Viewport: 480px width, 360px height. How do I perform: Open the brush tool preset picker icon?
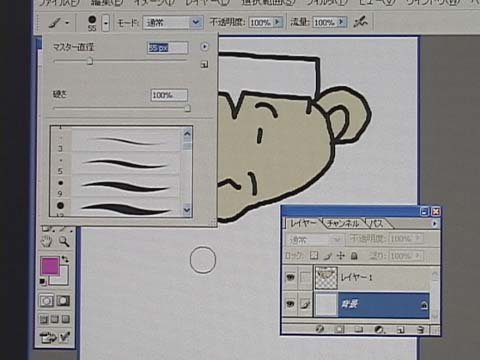55,23
